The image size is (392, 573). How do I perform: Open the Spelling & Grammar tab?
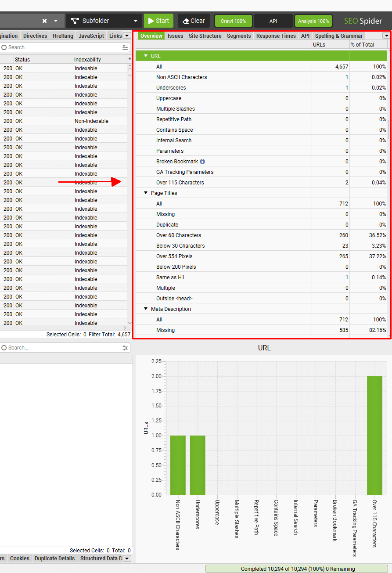(x=339, y=36)
